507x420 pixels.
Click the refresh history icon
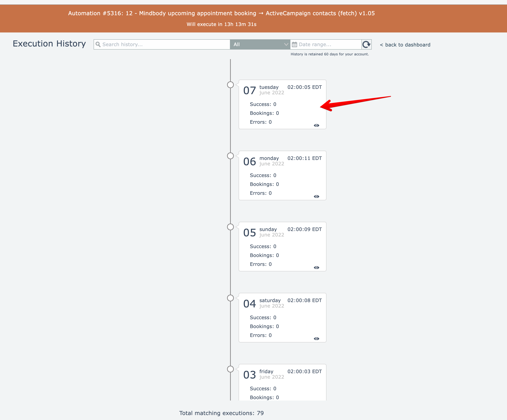pyautogui.click(x=366, y=44)
